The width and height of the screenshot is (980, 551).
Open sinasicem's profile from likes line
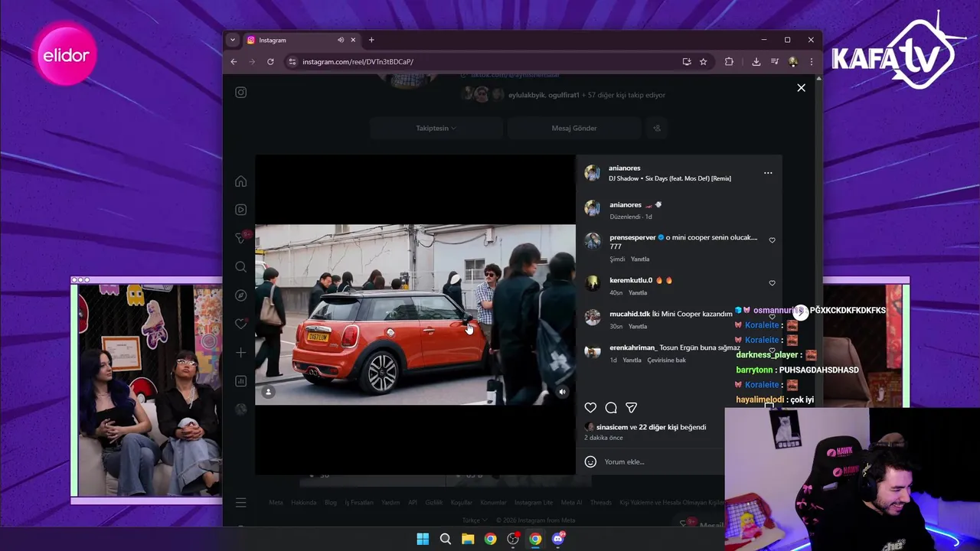[x=612, y=427]
